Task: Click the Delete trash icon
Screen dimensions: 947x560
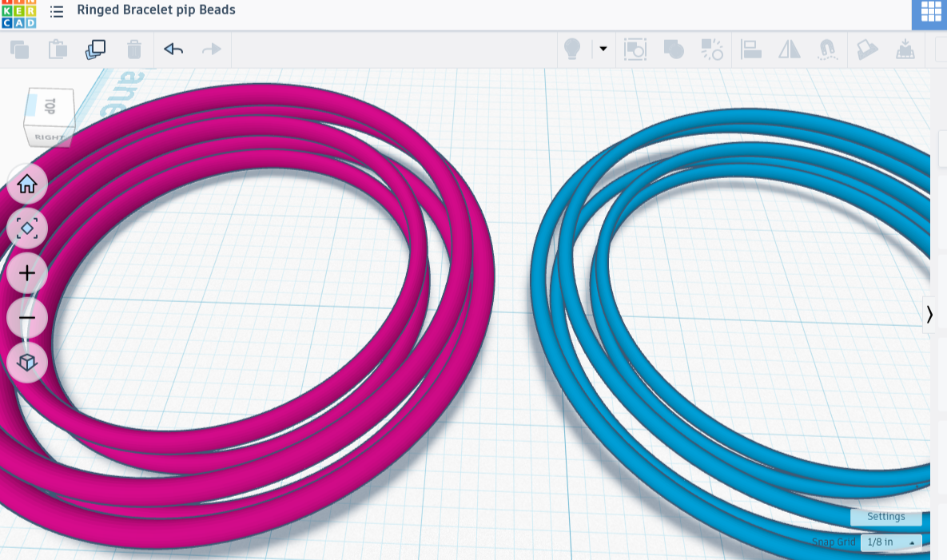Action: (x=134, y=50)
